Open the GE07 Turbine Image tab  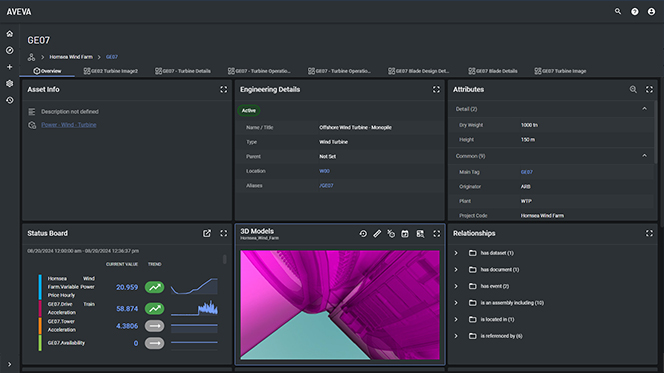(560, 71)
